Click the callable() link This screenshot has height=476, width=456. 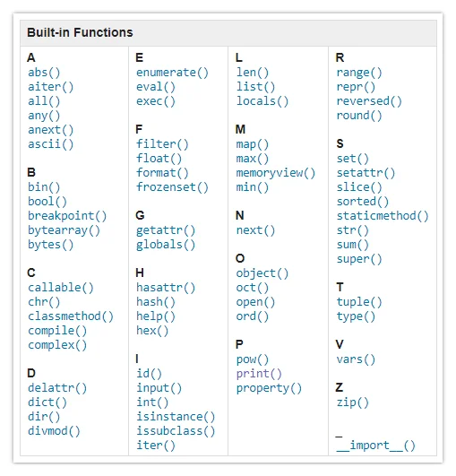coord(61,288)
